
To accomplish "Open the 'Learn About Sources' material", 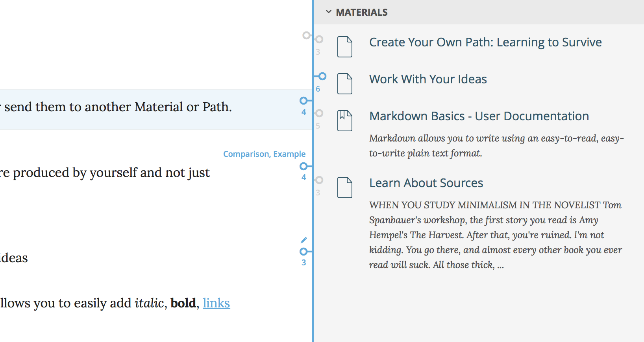I will pyautogui.click(x=426, y=183).
